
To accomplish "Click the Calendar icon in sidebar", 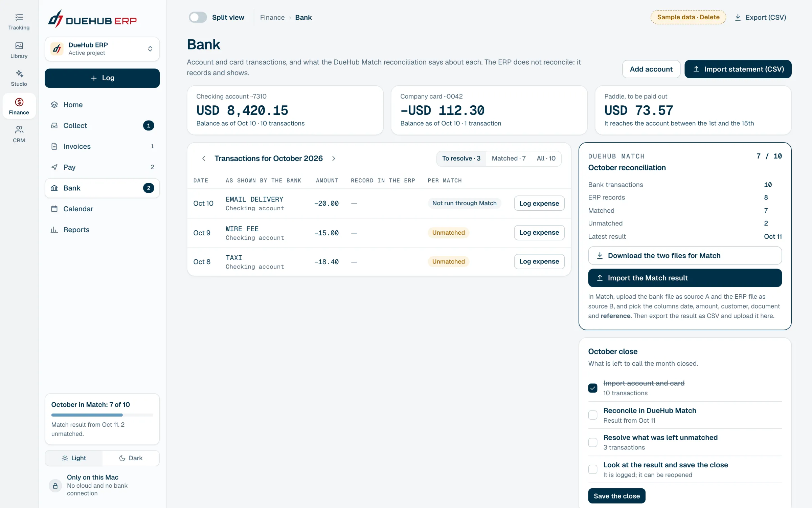I will [x=54, y=209].
